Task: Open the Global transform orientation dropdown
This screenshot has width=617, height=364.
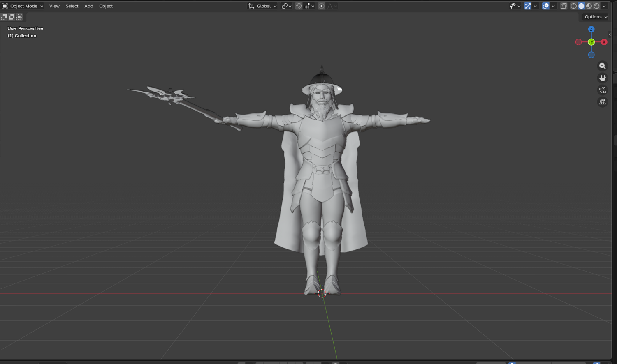Action: click(x=262, y=6)
